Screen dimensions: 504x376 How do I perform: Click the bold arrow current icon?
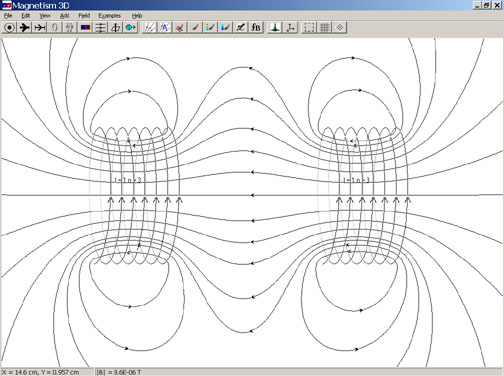tap(24, 27)
